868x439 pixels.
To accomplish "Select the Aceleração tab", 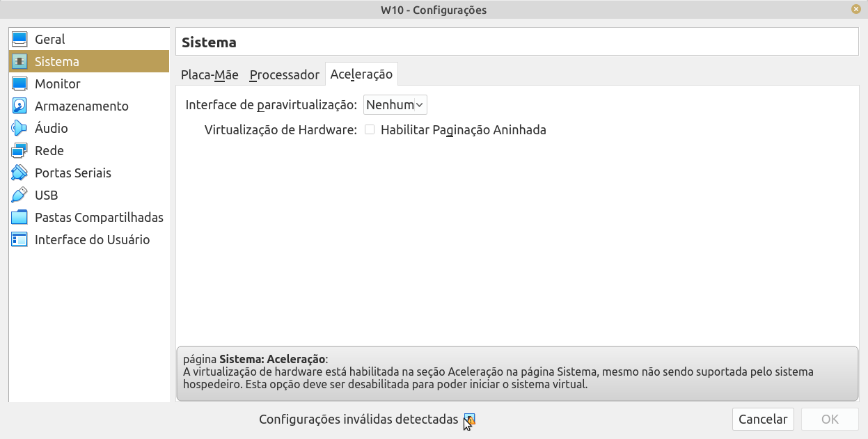I will click(361, 74).
